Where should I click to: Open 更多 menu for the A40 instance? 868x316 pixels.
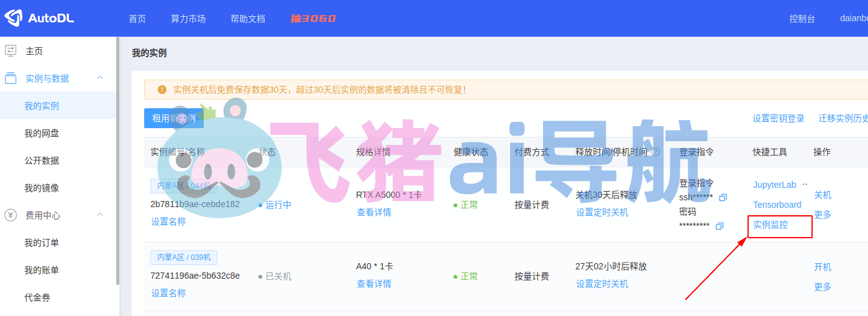pos(823,287)
